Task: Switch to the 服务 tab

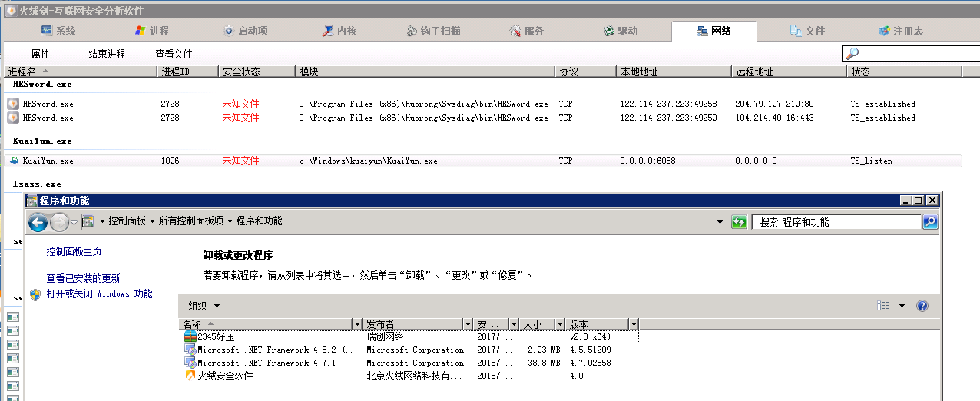Action: [x=526, y=31]
